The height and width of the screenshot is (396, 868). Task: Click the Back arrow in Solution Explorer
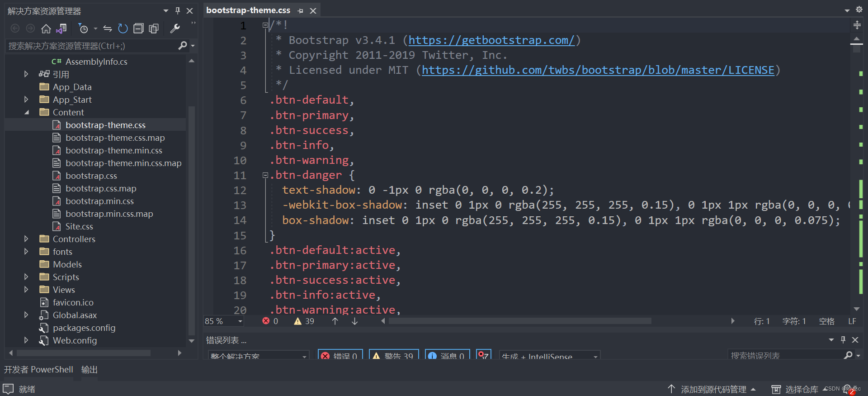click(15, 29)
